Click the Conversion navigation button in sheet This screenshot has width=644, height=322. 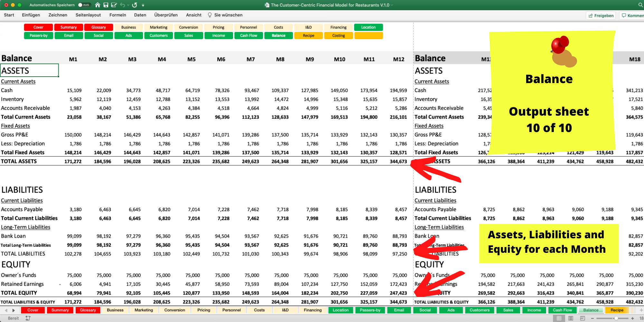pyautogui.click(x=189, y=27)
